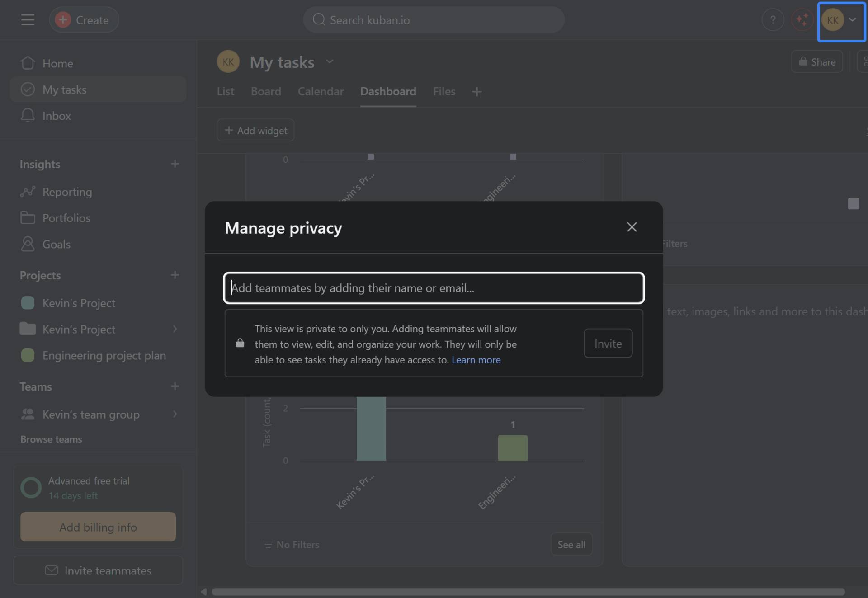Click Invite teammates button
868x598 pixels.
click(x=98, y=570)
